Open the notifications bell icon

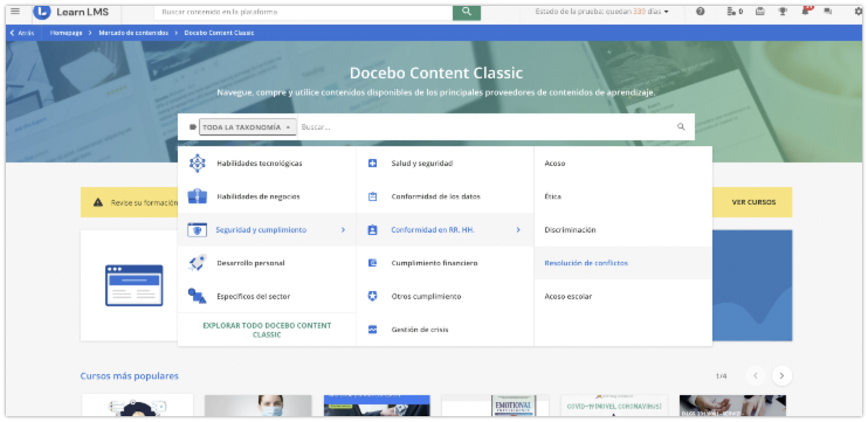[807, 12]
